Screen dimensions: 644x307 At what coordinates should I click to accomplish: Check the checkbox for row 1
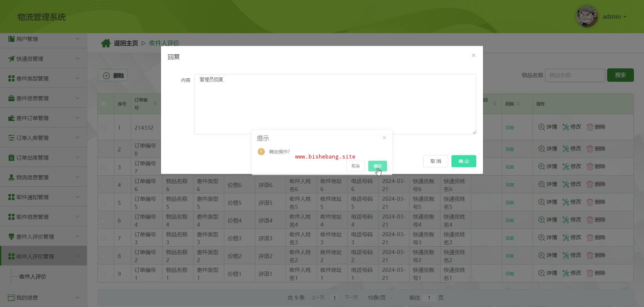pos(103,128)
